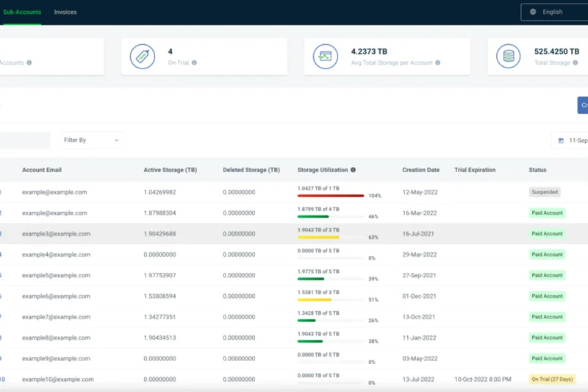
Task: Click the Total Storage database icon
Action: [x=508, y=57]
